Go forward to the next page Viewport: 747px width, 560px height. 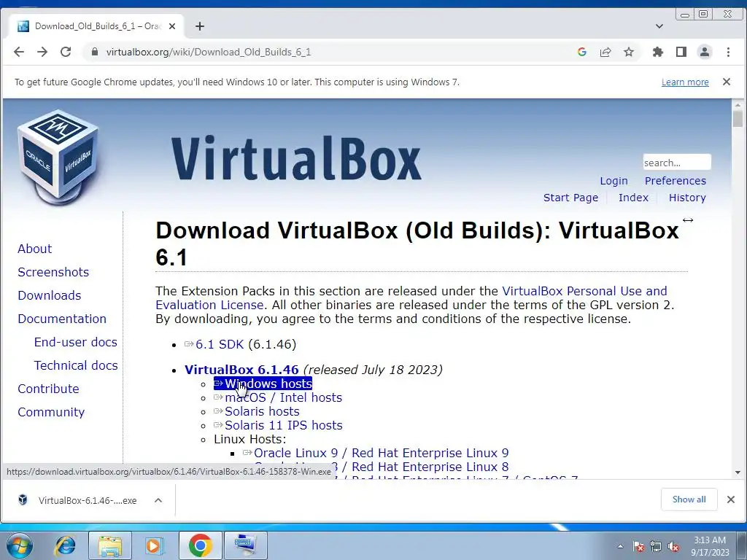click(42, 52)
